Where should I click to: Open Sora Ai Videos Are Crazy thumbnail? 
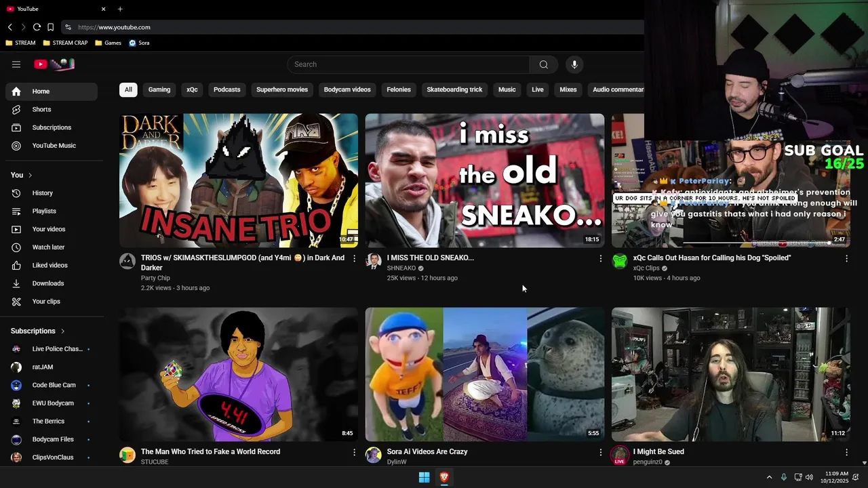coord(485,374)
